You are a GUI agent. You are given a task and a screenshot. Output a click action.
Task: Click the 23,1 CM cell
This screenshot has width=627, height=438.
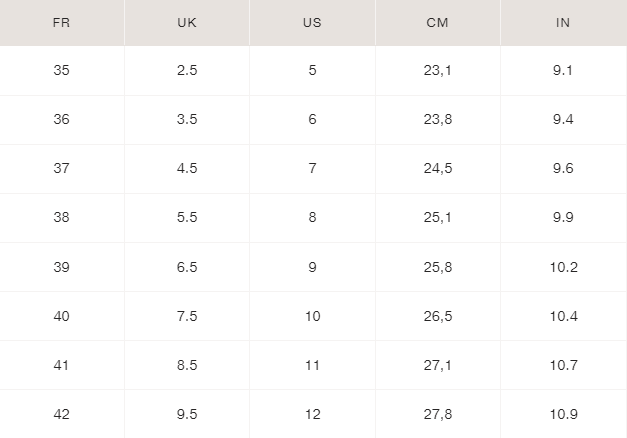438,71
